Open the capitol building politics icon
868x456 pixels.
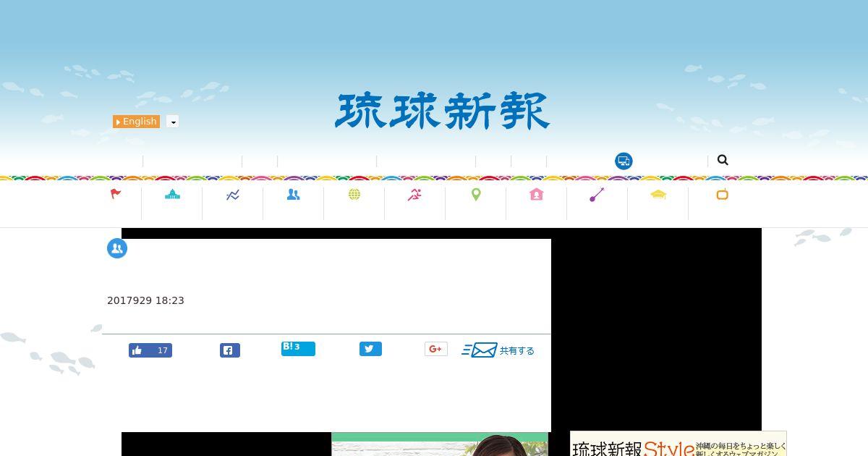coord(172,194)
